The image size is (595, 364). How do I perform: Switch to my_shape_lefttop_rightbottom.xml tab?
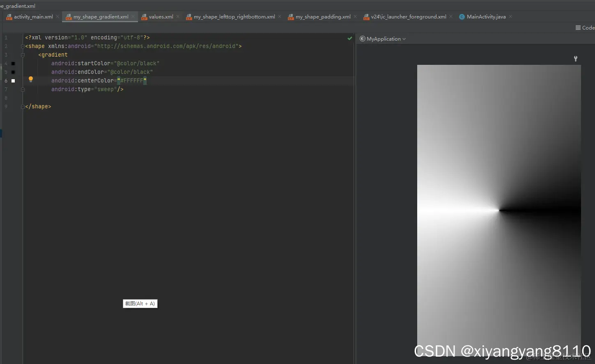tap(234, 17)
